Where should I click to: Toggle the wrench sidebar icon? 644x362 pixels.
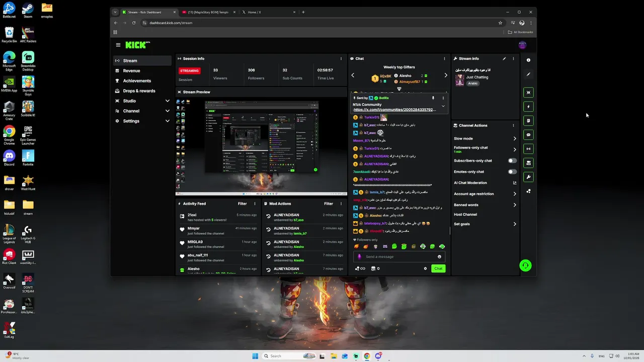point(528,177)
